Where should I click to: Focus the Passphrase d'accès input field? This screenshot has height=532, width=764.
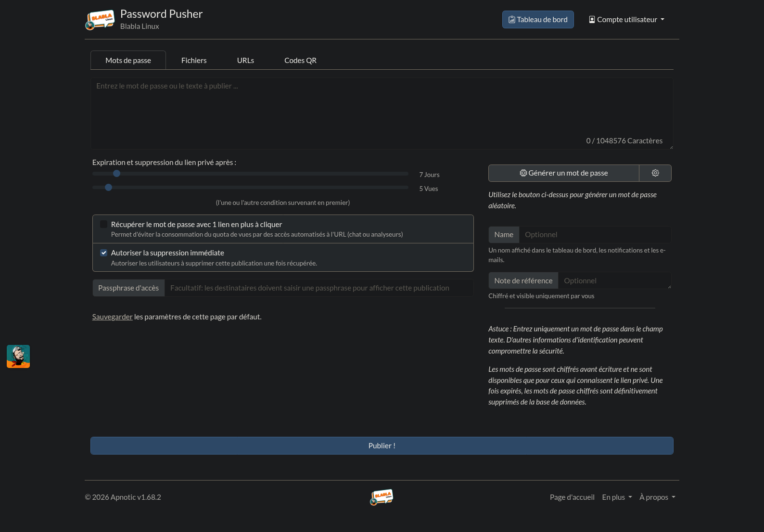(x=318, y=288)
